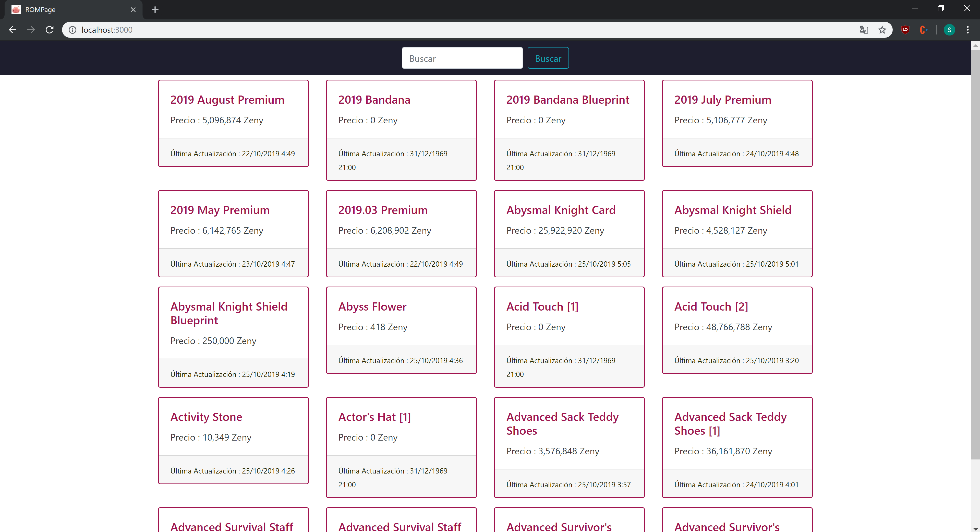Open a new browser tab

[155, 9]
